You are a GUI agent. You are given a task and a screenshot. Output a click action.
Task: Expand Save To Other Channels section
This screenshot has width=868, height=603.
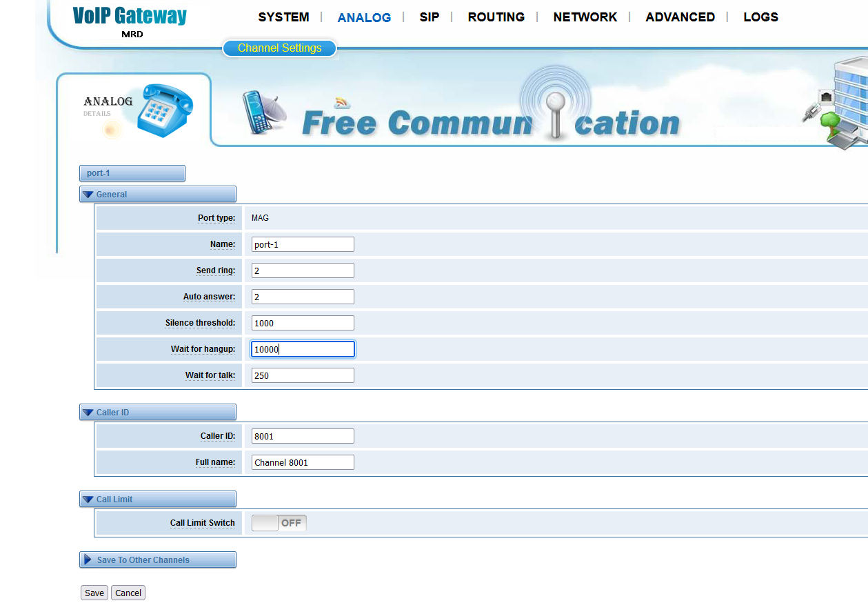click(158, 560)
